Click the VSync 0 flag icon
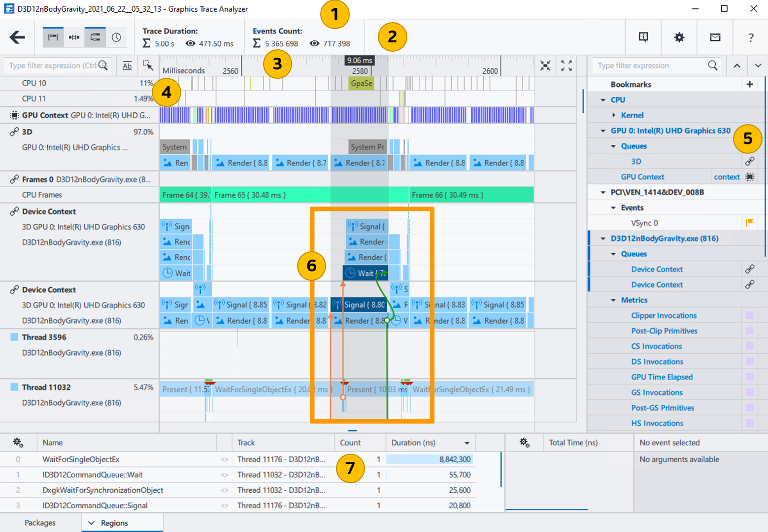This screenshot has width=768, height=532. tap(749, 223)
